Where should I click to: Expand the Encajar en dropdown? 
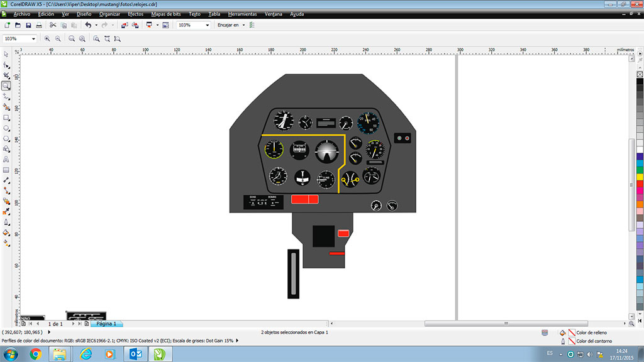point(243,25)
